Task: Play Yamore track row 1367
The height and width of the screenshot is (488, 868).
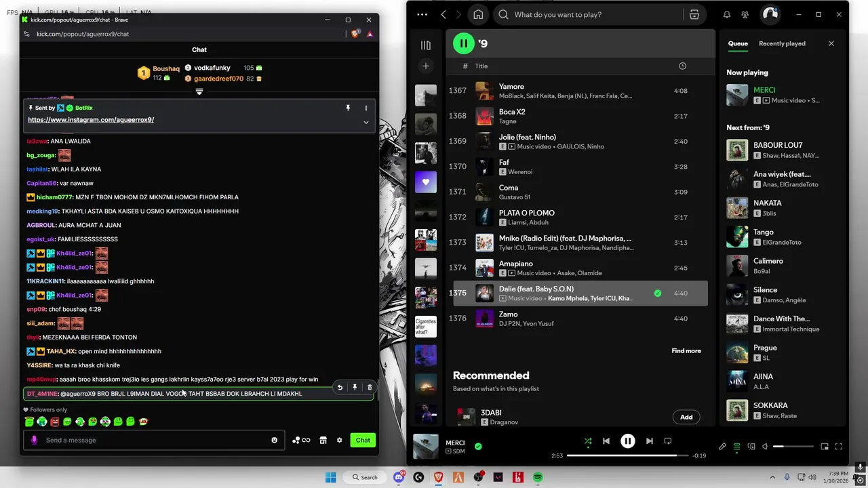Action: point(580,91)
